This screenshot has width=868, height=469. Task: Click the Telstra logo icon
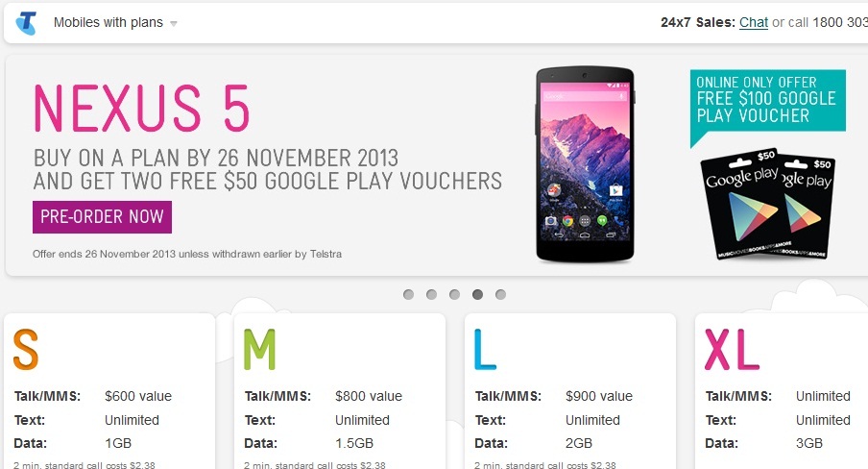click(26, 23)
